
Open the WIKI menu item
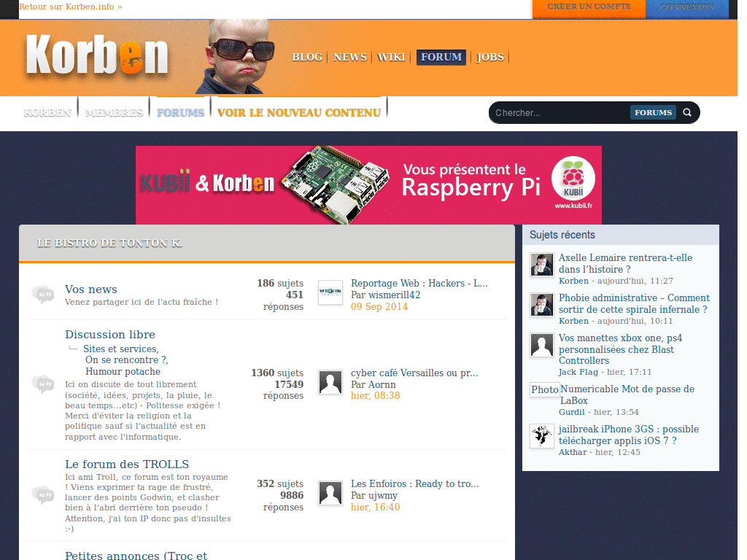391,57
